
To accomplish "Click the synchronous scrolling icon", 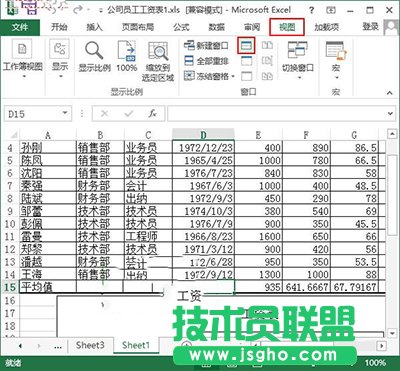I will [267, 61].
